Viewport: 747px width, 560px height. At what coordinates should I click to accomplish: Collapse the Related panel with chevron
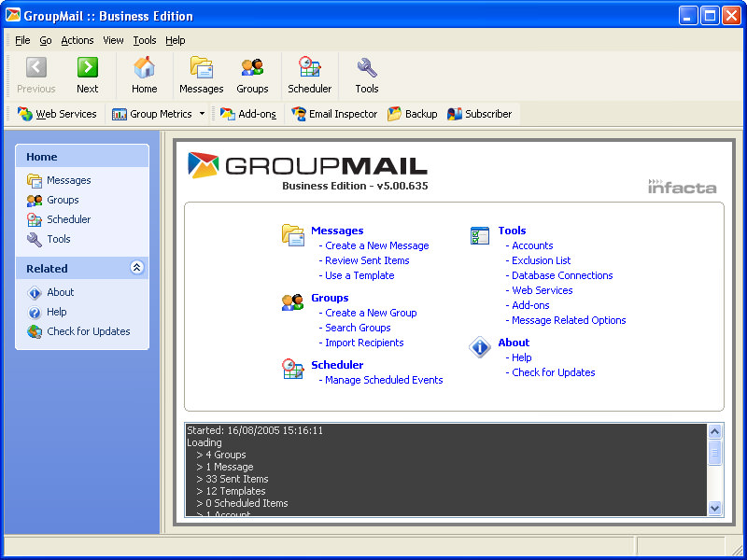pos(136,268)
